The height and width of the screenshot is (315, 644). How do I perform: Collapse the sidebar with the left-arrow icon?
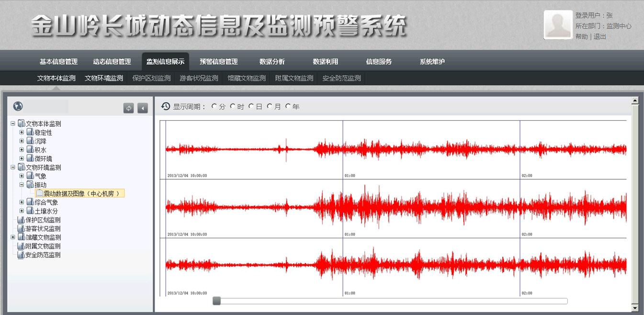click(143, 108)
